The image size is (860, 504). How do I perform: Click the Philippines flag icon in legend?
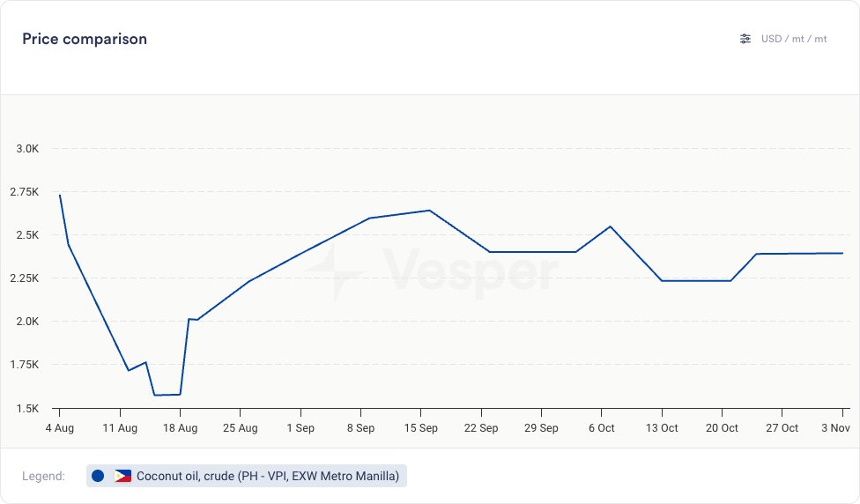(122, 476)
